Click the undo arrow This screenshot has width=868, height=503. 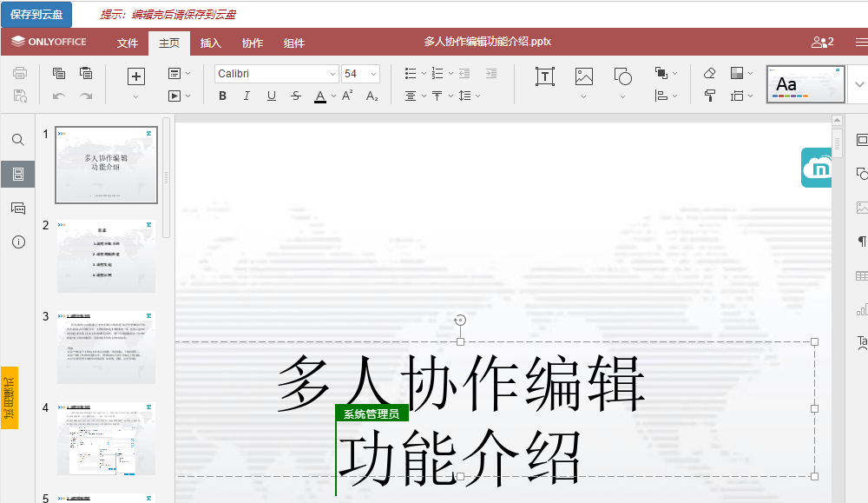(x=59, y=96)
